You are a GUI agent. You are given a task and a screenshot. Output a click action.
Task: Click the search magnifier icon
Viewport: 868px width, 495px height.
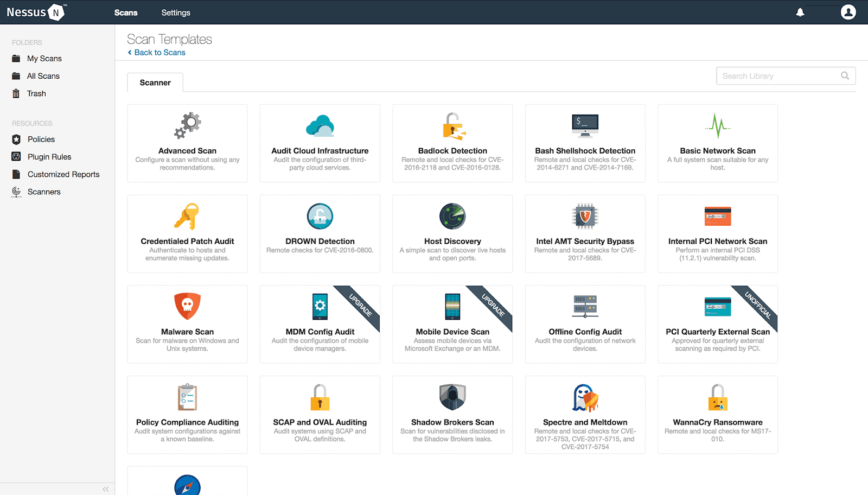(845, 75)
